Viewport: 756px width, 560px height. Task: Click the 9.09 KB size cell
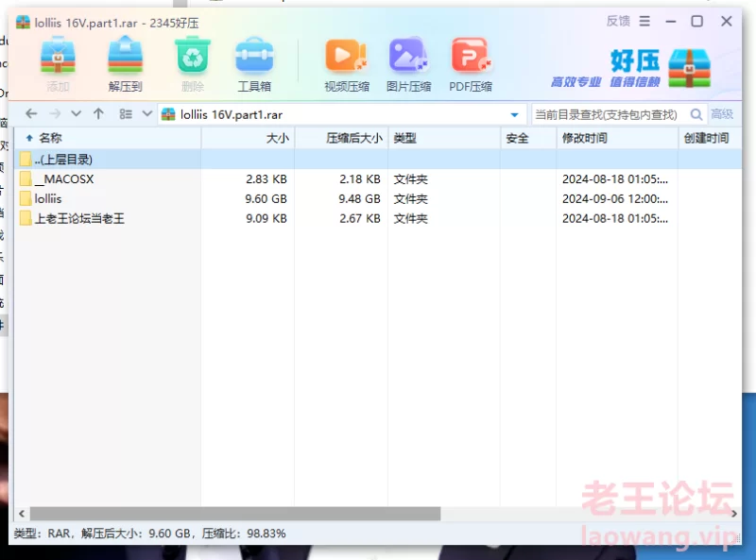tap(266, 218)
